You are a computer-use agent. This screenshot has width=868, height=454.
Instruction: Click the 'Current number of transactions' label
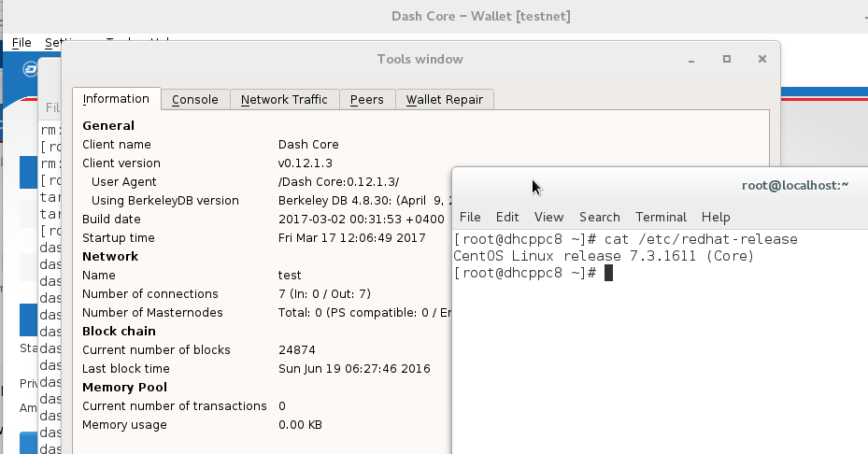point(175,406)
